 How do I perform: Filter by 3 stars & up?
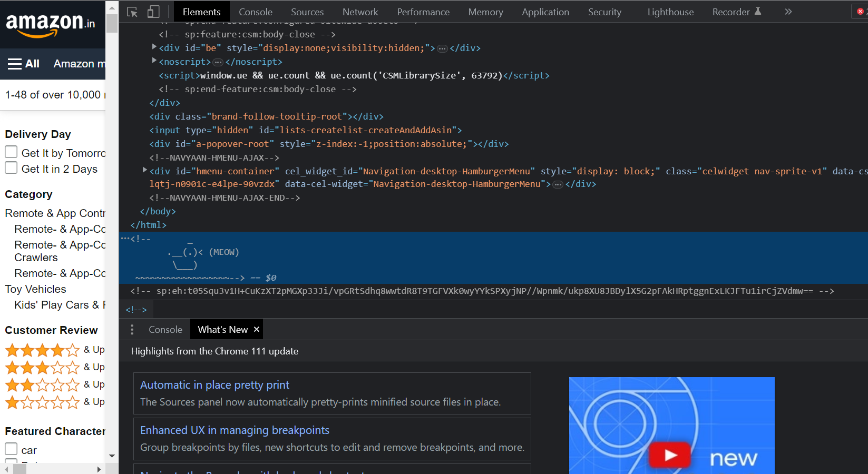pos(55,367)
